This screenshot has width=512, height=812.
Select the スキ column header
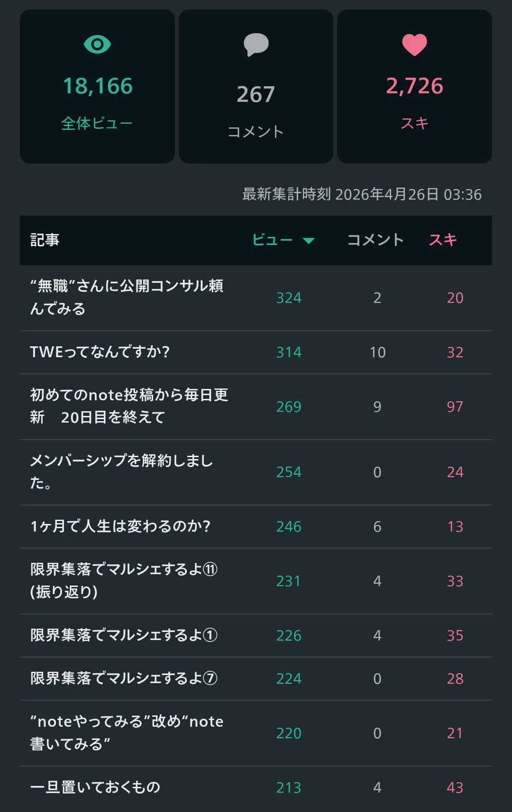pyautogui.click(x=443, y=240)
